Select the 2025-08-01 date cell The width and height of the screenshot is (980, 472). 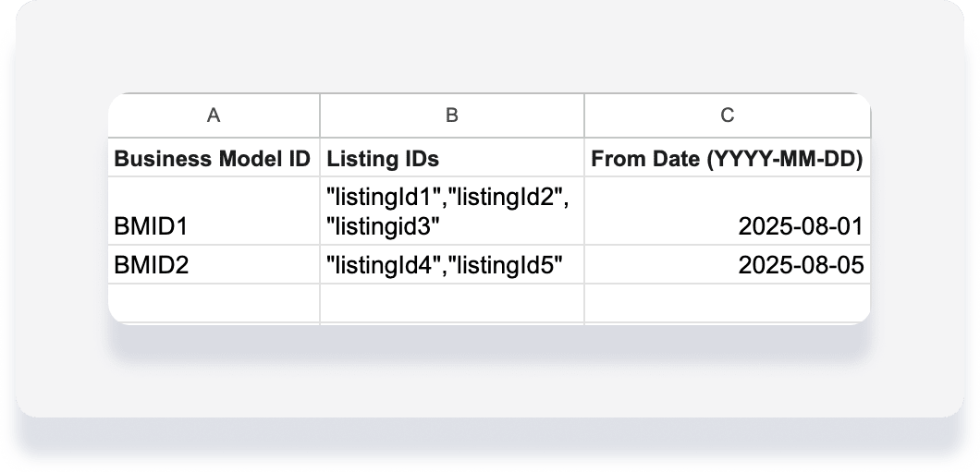tap(728, 211)
